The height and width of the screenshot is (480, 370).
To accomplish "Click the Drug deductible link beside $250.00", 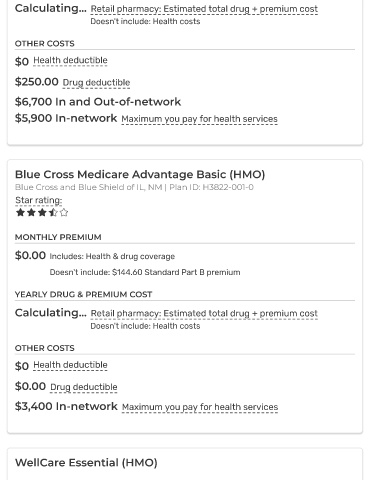I will point(96,82).
